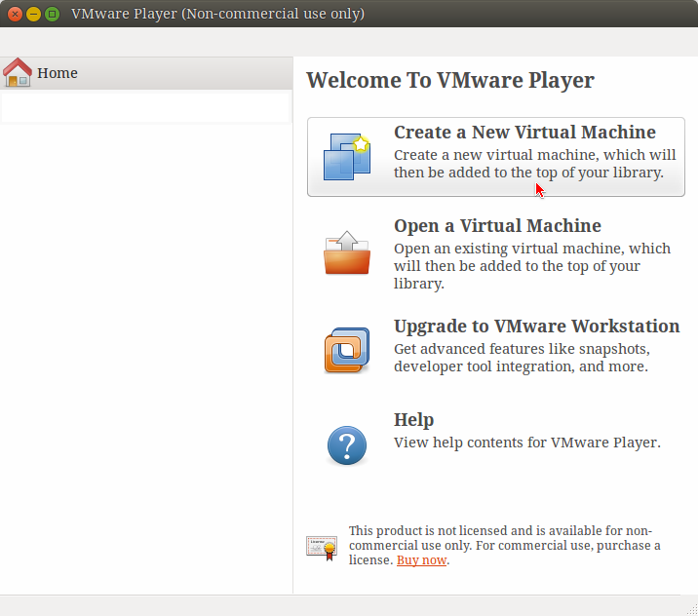
Task: Click the Help heading
Action: point(413,420)
